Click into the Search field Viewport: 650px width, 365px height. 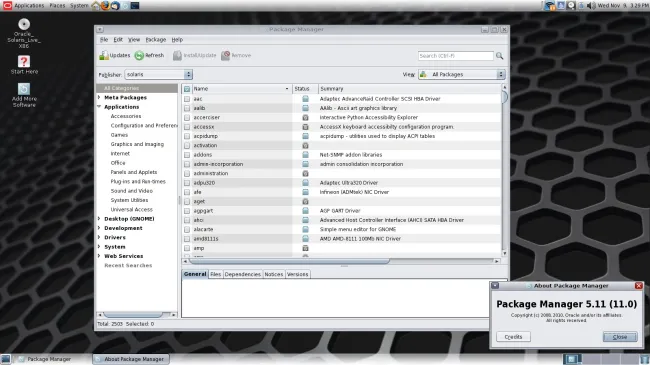(456, 56)
